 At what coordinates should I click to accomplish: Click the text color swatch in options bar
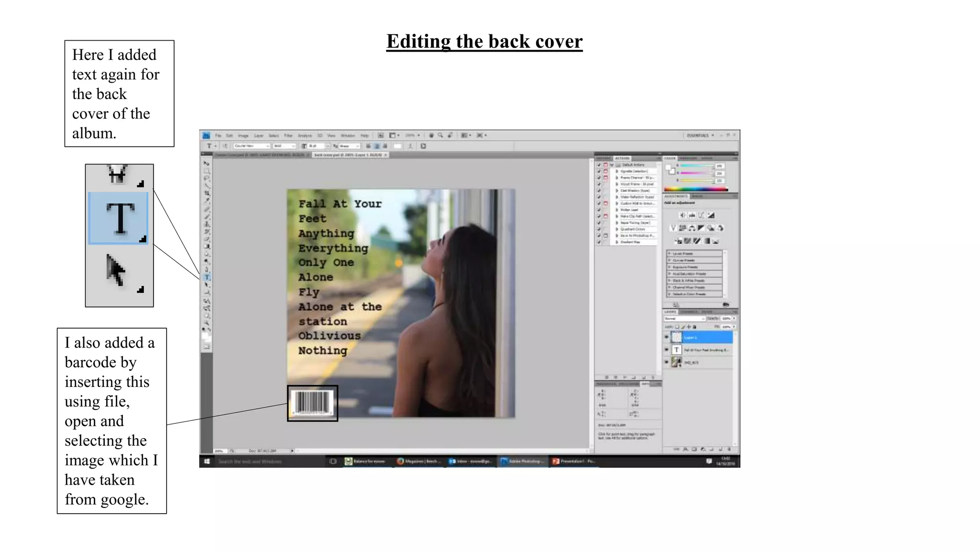tap(397, 146)
